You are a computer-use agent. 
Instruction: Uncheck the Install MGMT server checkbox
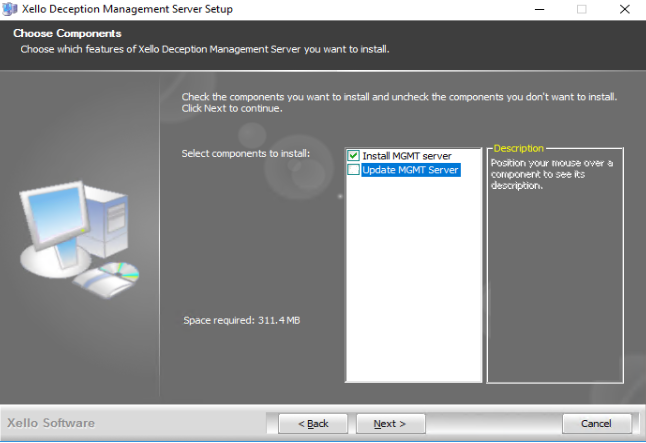353,156
